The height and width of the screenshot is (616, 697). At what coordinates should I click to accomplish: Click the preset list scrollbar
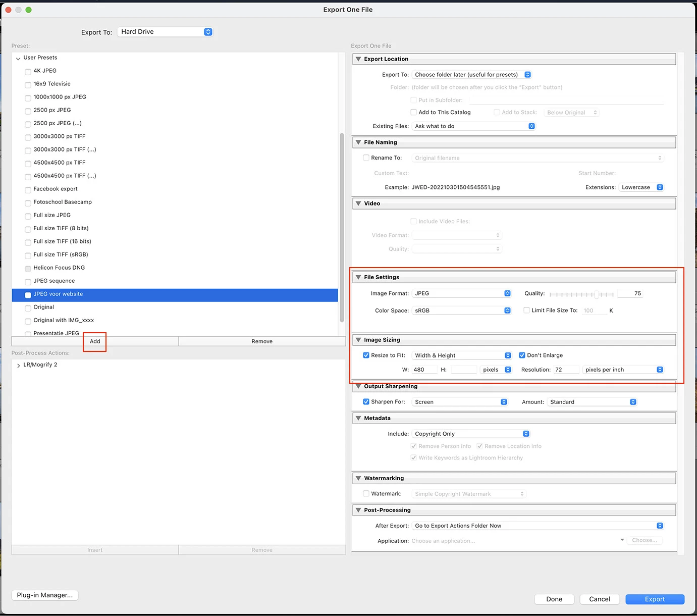(342, 227)
